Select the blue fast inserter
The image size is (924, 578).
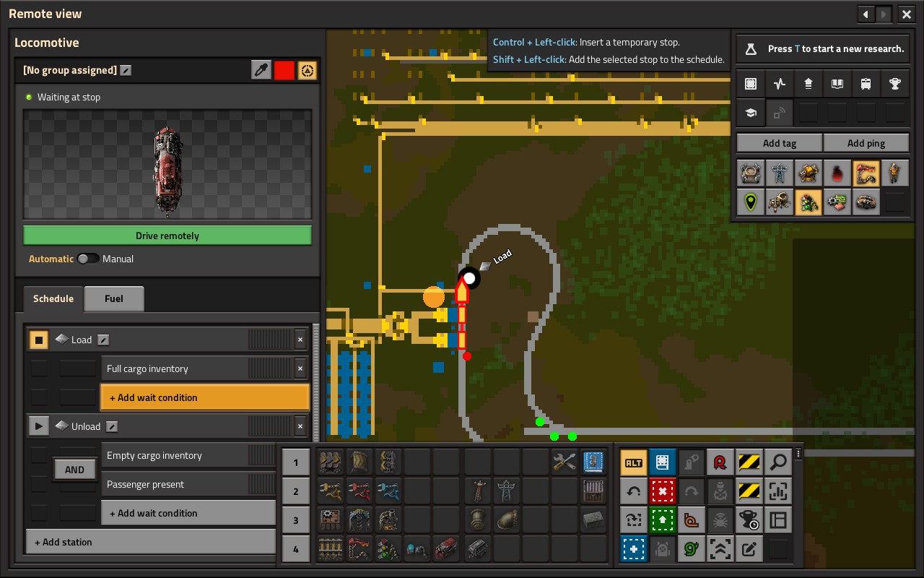[x=388, y=491]
